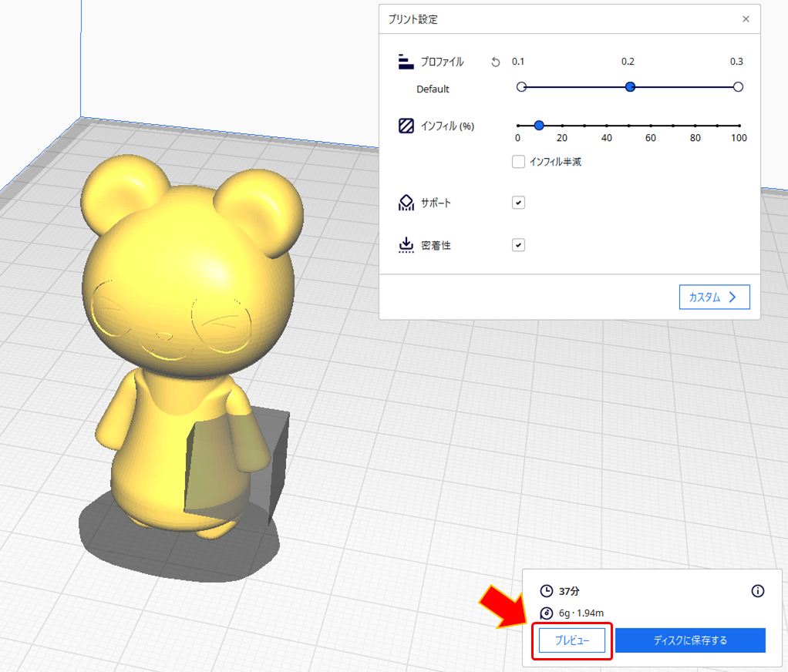Toggle the サポート checkbox
This screenshot has width=788, height=672.
point(518,203)
